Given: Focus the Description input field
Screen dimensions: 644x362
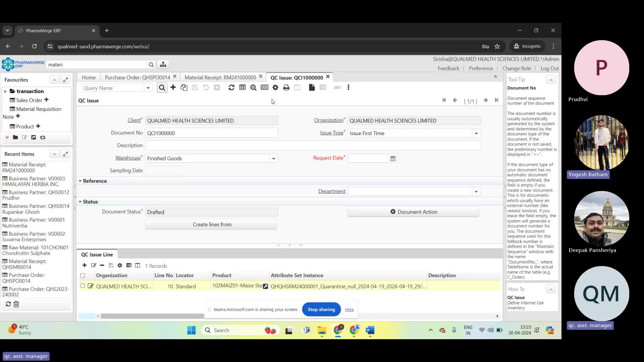Looking at the screenshot, I should 313,145.
